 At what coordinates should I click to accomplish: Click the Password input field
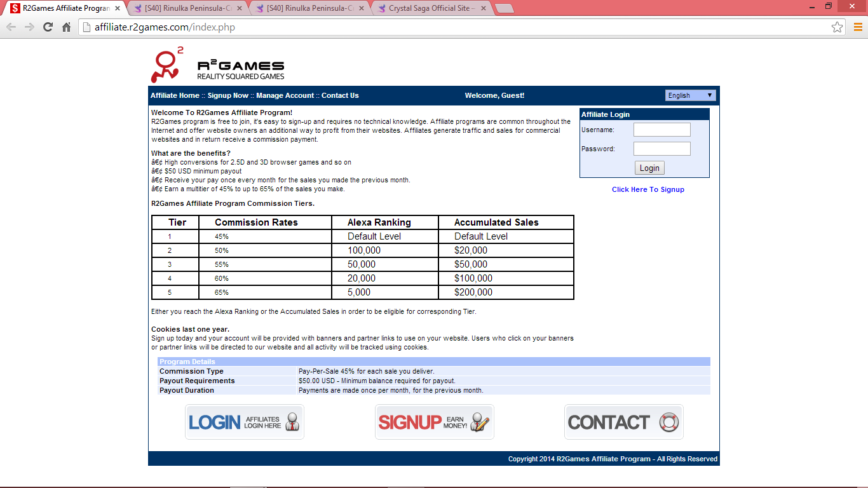(662, 149)
